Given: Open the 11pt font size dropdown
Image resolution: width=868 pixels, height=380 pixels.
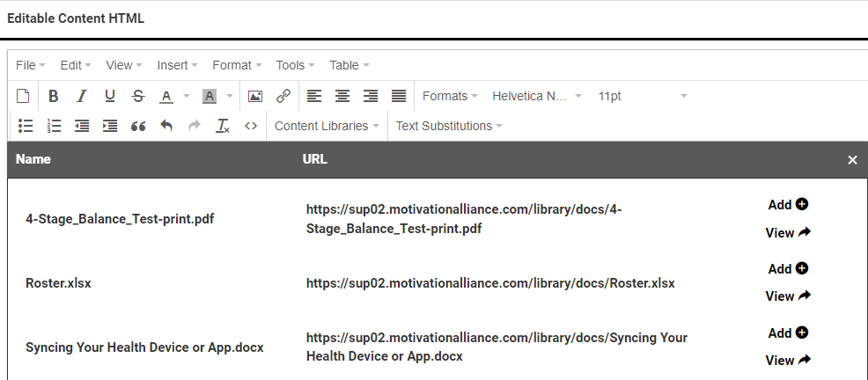Looking at the screenshot, I should 642,96.
